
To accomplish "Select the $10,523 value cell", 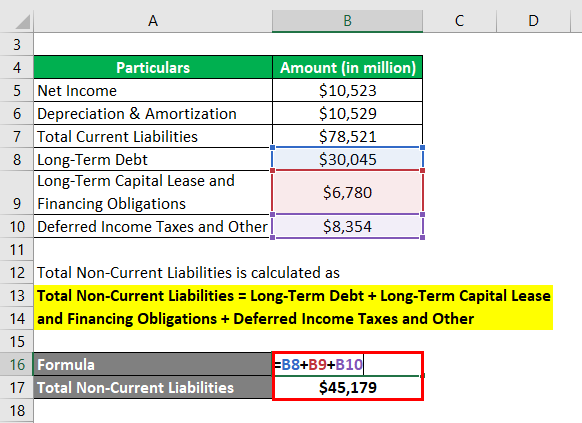I will [x=347, y=91].
